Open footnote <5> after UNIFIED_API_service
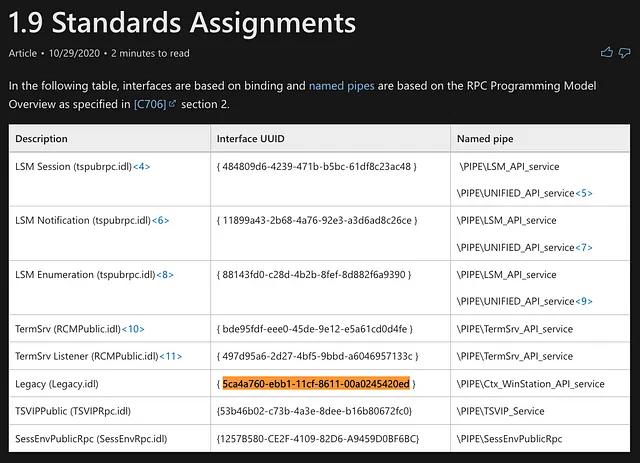Image resolution: width=640 pixels, height=463 pixels. (x=584, y=193)
